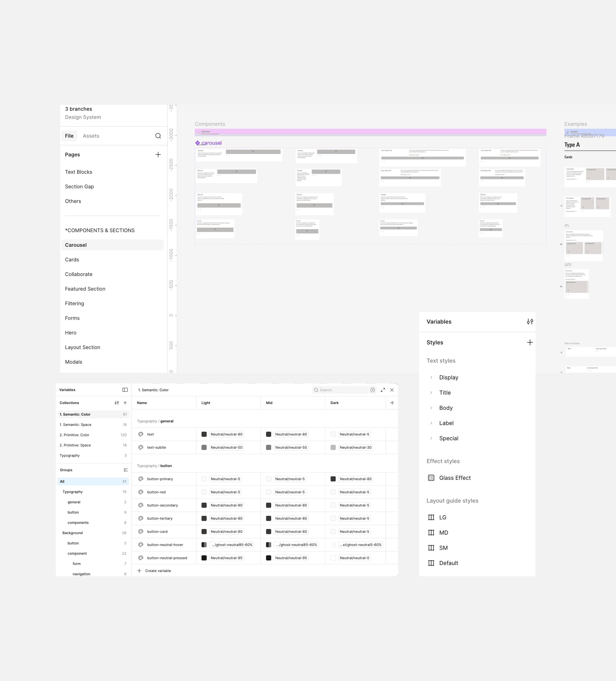Screen dimensions: 616x681
Task: Apply the LG layout guide style
Action: (x=442, y=517)
